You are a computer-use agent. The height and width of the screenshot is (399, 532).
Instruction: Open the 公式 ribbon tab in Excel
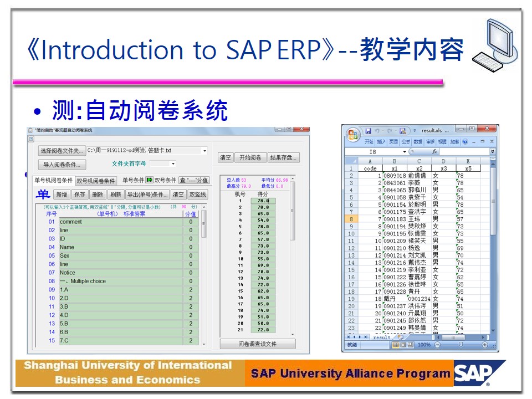tap(406, 141)
